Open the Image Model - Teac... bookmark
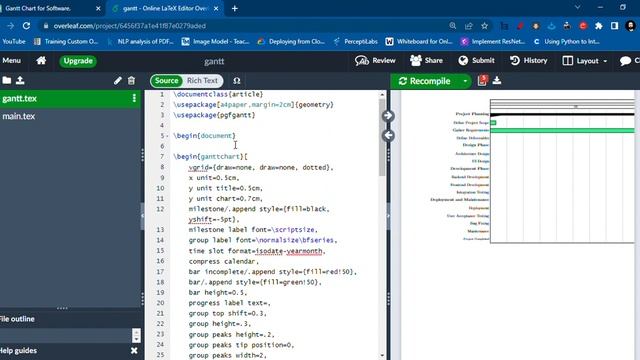 click(216, 41)
